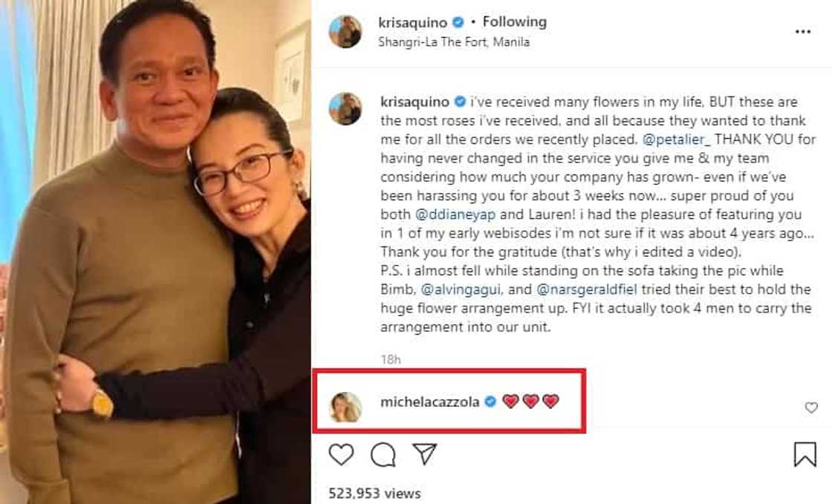Click the michelacazzola commenter username
The height and width of the screenshot is (504, 832).
[429, 402]
